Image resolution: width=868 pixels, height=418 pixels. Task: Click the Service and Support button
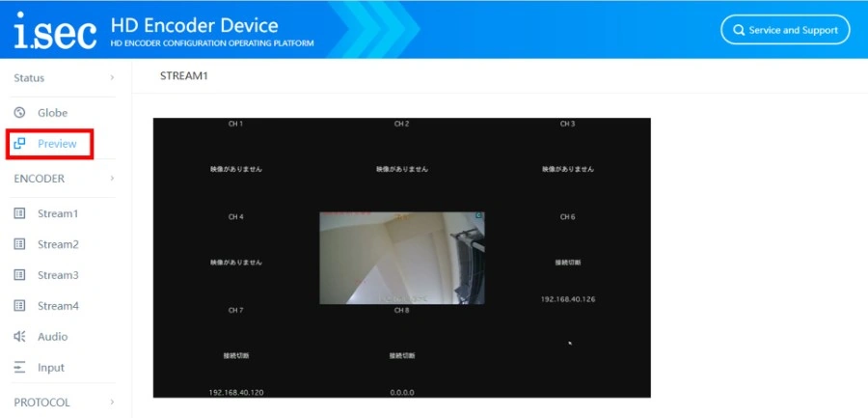coord(785,30)
